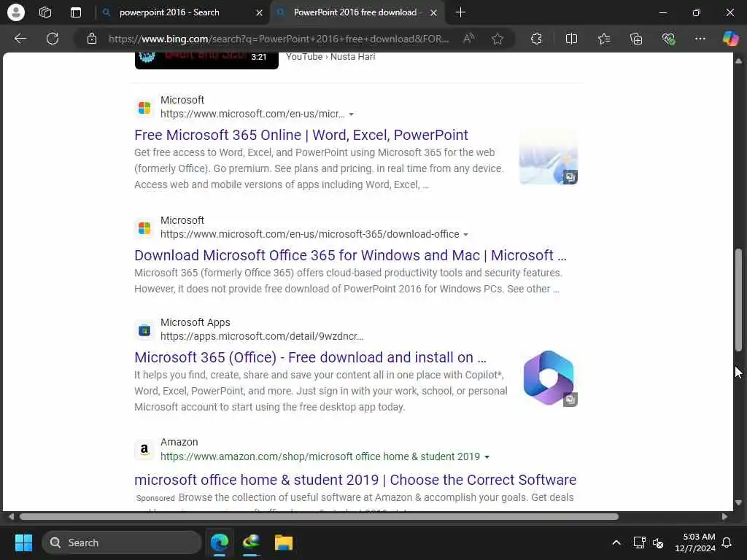Launch the Copilot sidebar icon
747x560 pixels.
[730, 39]
